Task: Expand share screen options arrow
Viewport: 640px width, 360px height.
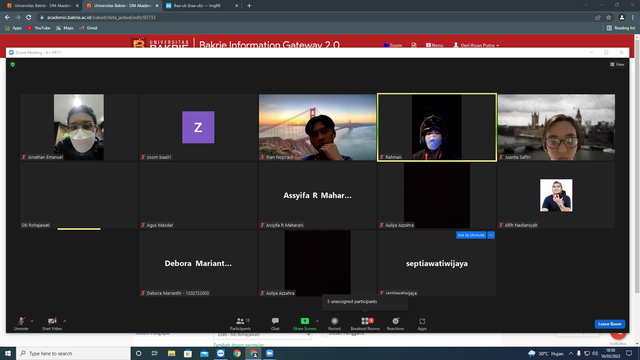Action: 318,321
